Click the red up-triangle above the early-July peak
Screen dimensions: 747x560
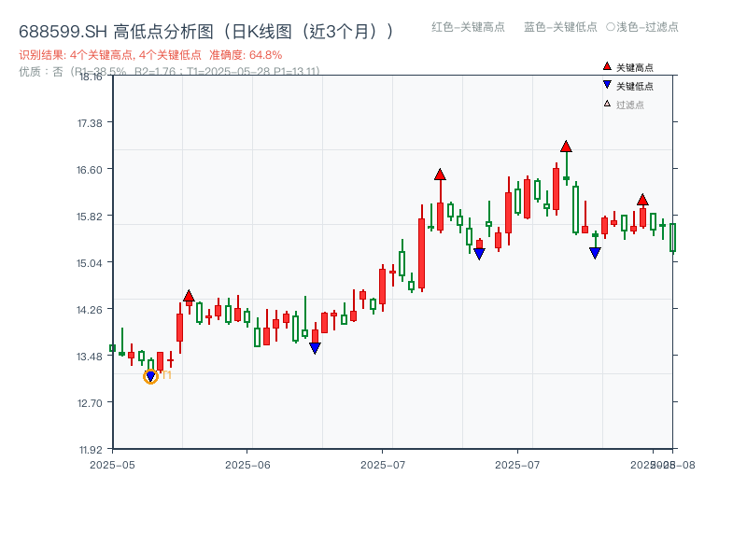coord(440,173)
